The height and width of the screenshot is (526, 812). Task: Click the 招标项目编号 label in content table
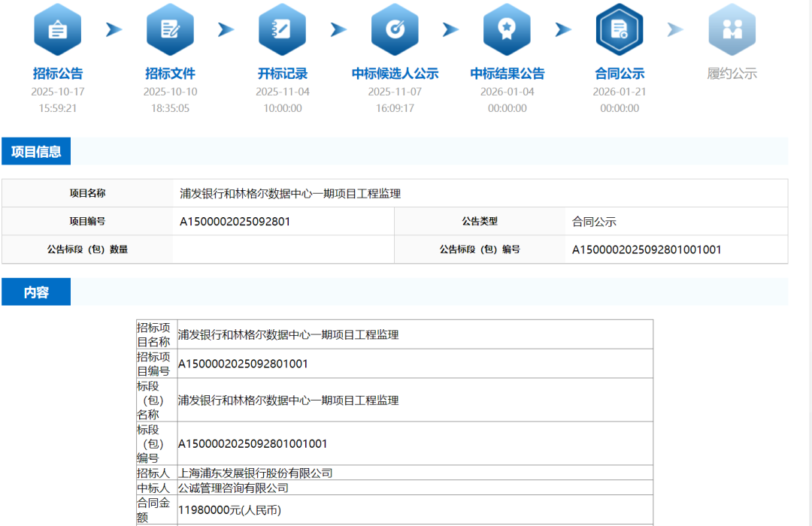point(156,364)
